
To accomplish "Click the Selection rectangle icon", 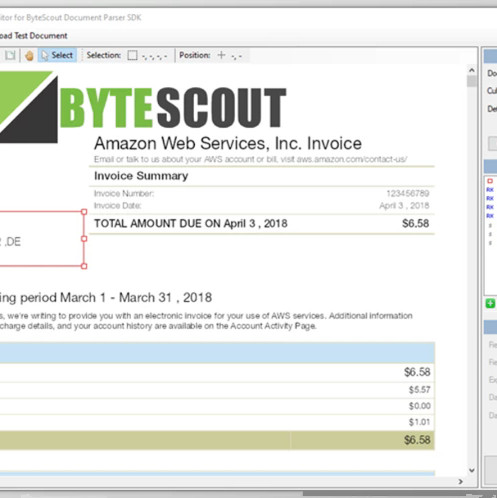I will pos(132,55).
